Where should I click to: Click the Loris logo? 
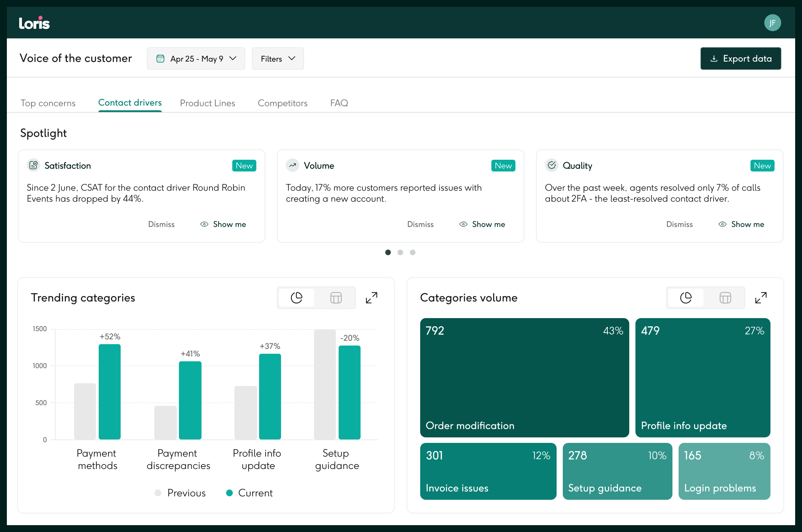coord(34,22)
